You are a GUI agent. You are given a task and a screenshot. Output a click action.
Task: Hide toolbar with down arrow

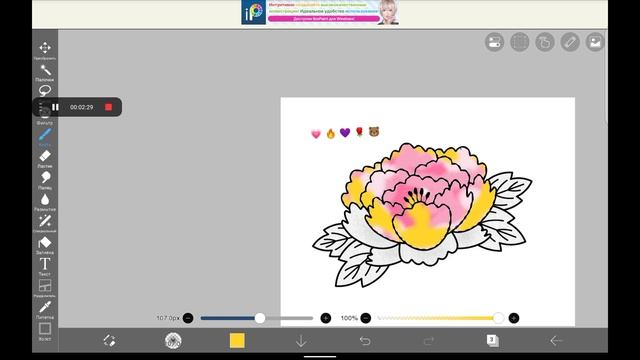click(301, 341)
